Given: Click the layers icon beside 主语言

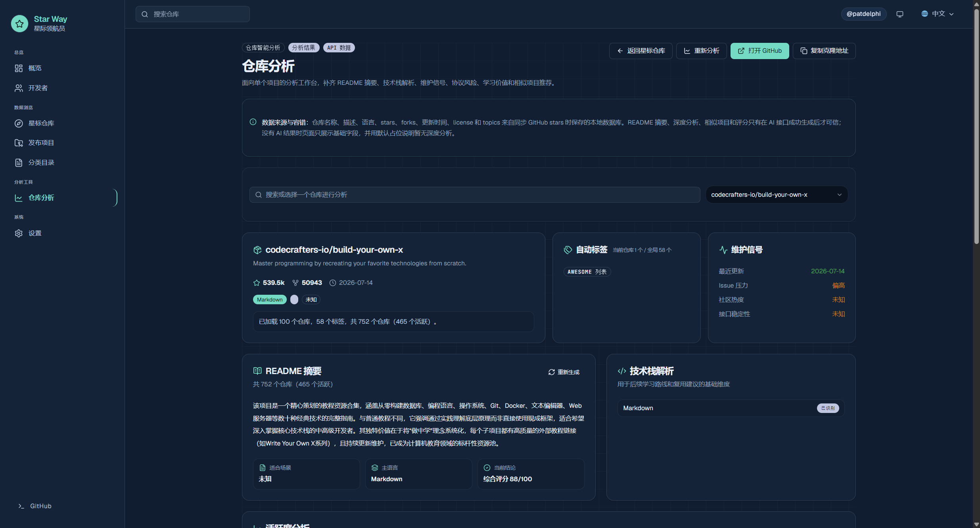Looking at the screenshot, I should pos(375,468).
